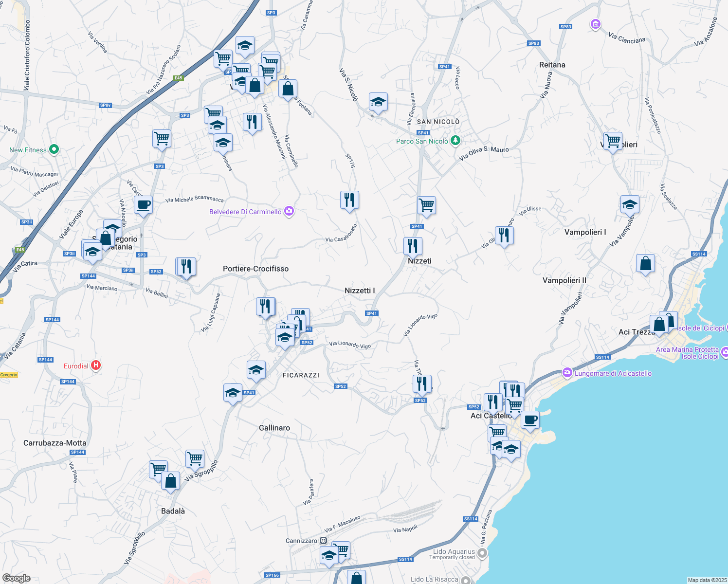This screenshot has width=728, height=584.
Task: Click the supermarket cart icon on Via Elemosina
Action: [427, 205]
